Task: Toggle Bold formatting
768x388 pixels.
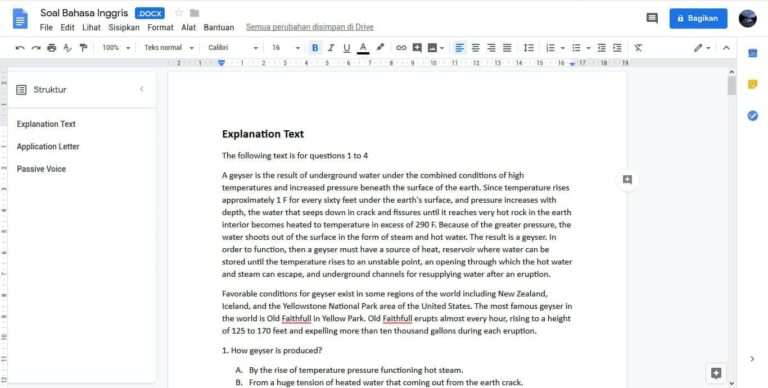Action: [315, 48]
